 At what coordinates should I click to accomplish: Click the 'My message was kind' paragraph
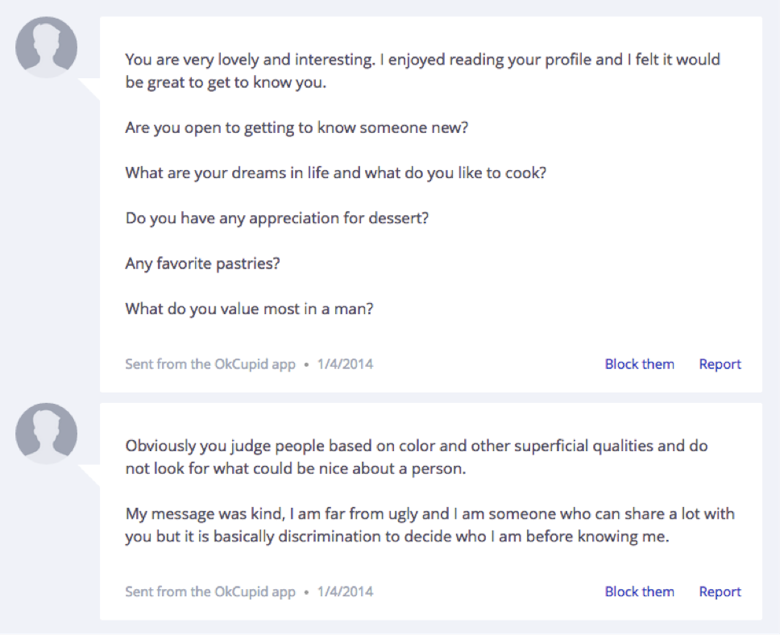[x=429, y=524]
